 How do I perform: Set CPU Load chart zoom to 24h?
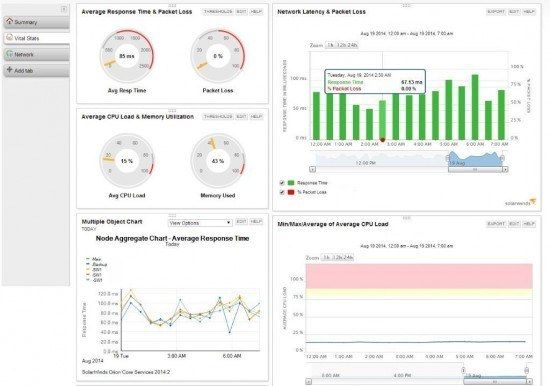pyautogui.click(x=348, y=258)
